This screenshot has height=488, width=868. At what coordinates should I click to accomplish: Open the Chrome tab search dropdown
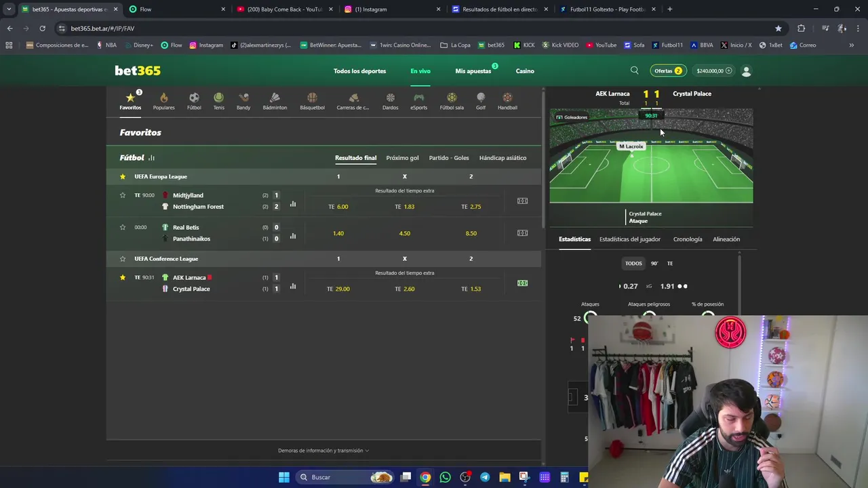tap(9, 9)
